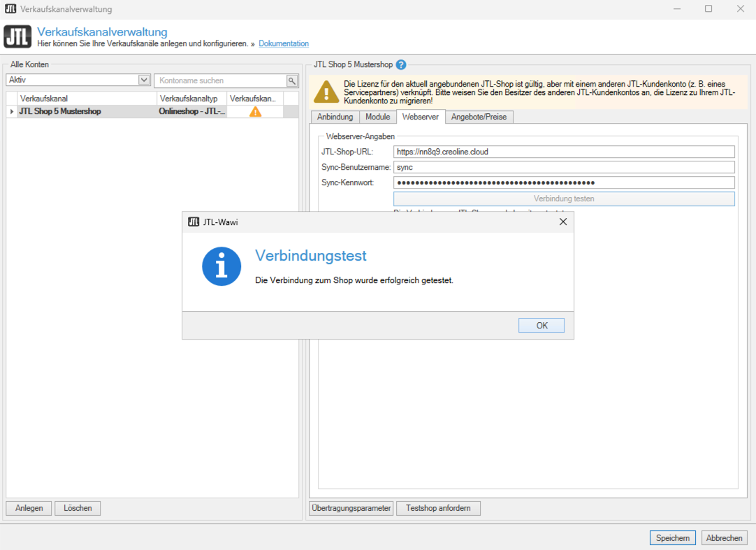The width and height of the screenshot is (756, 550).
Task: Select the JTL Shop 5 Mustershop row
Action: pyautogui.click(x=152, y=111)
